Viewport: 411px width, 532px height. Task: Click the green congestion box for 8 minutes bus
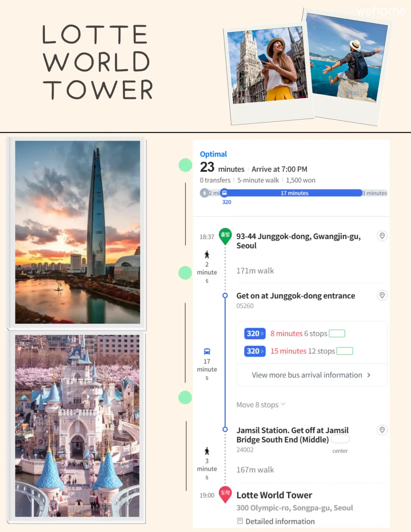coord(337,334)
